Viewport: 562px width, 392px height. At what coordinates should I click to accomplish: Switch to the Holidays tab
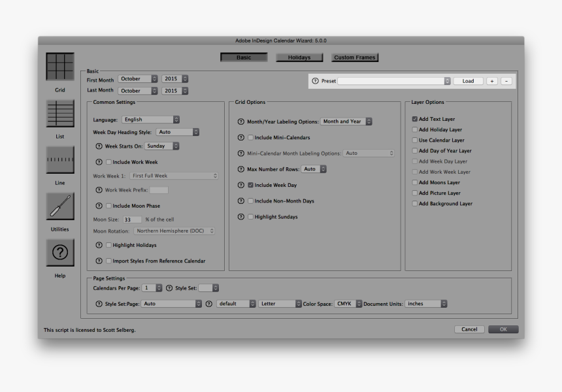[x=299, y=57]
